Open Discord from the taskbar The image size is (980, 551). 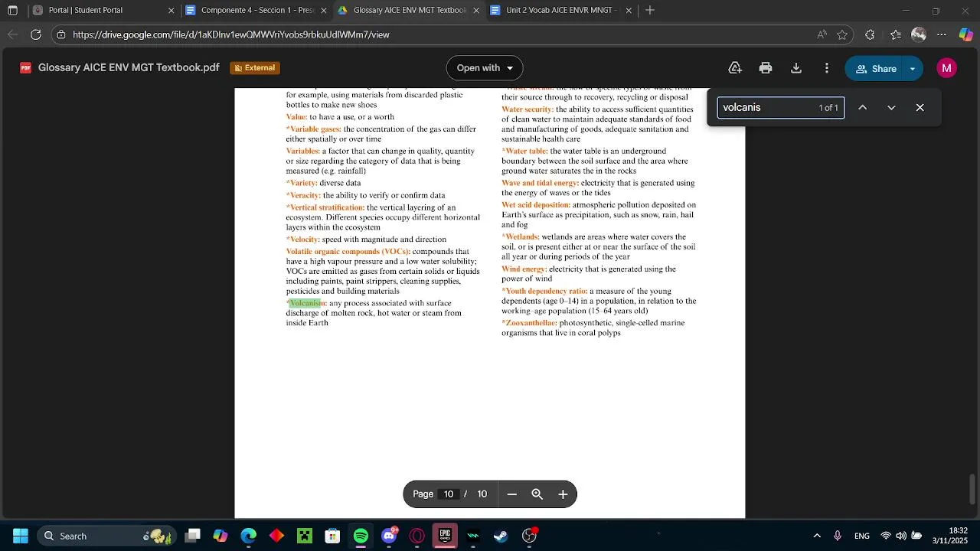389,536
